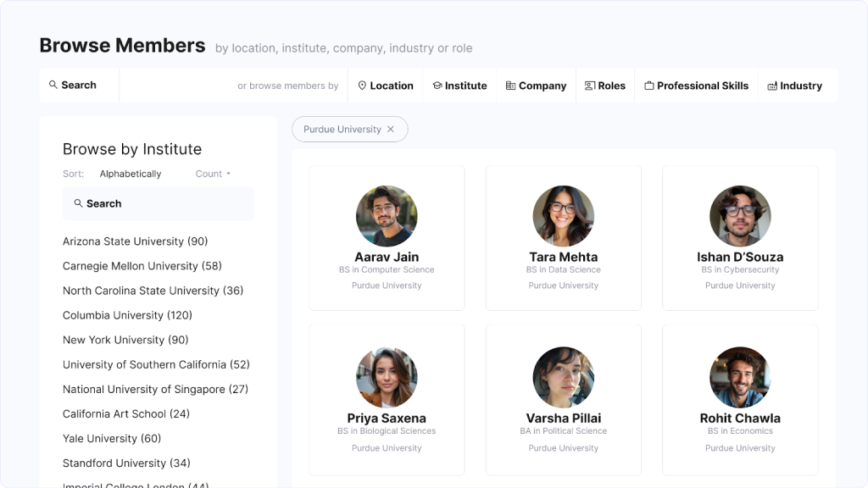Click the Institute graduation cap icon
The image size is (868, 488).
(x=437, y=86)
